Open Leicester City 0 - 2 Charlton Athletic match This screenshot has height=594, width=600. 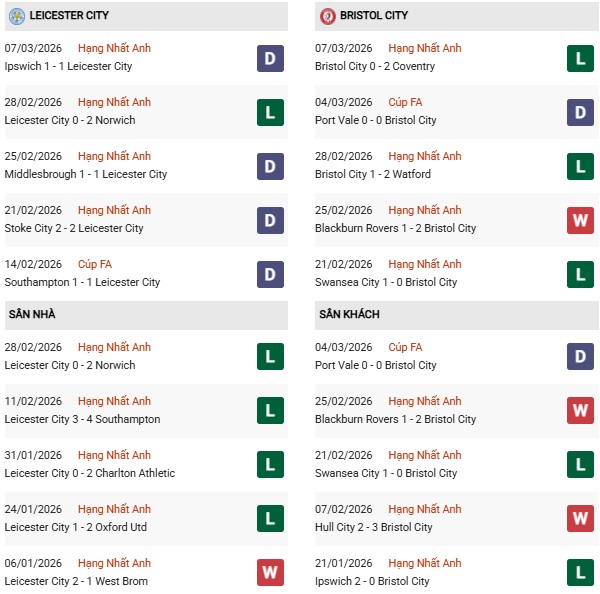click(x=90, y=473)
